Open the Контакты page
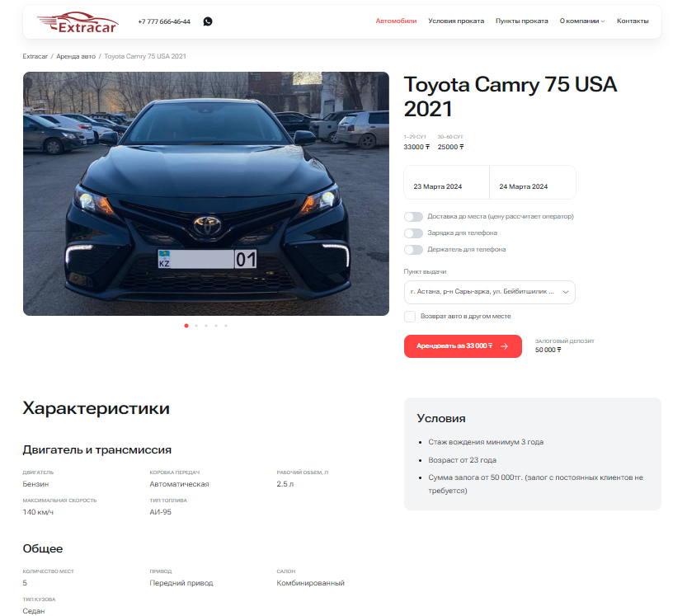The height and width of the screenshot is (616, 687). tap(633, 21)
